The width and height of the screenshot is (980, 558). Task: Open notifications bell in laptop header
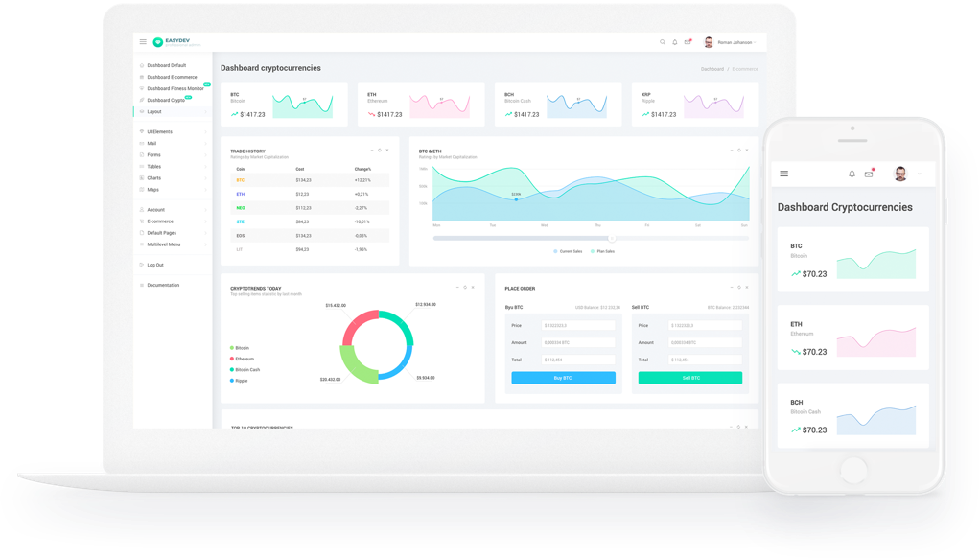point(675,42)
